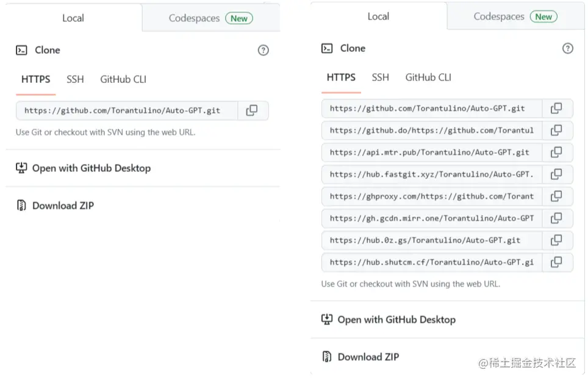
Task: Select GitHub CLI tab in left panel
Action: point(123,79)
